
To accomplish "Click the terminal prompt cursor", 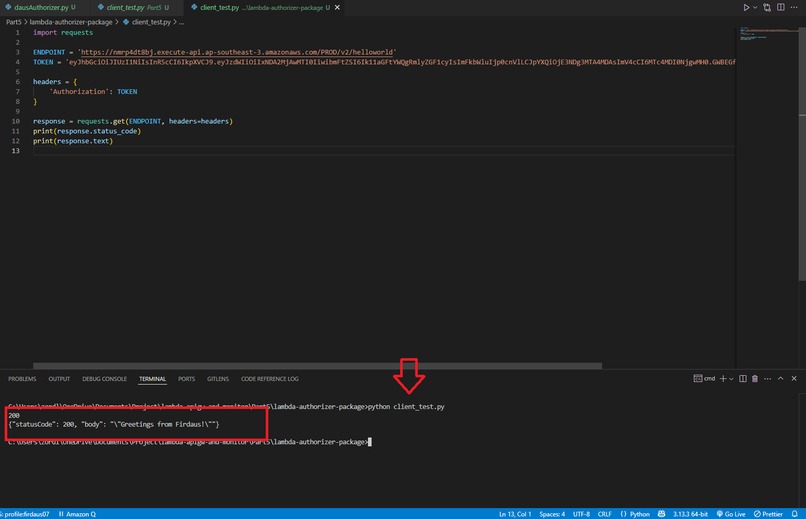I will tap(370, 442).
